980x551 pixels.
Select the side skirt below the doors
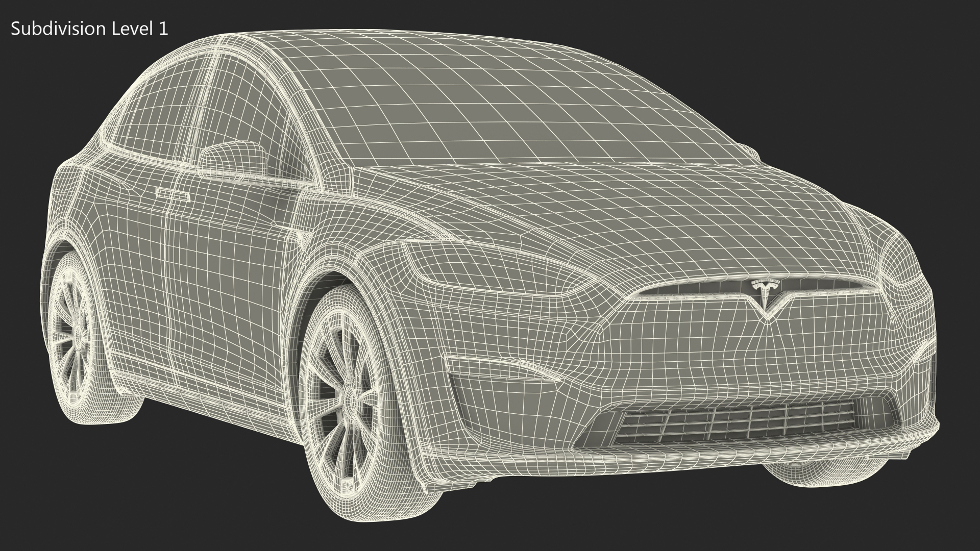[204, 393]
